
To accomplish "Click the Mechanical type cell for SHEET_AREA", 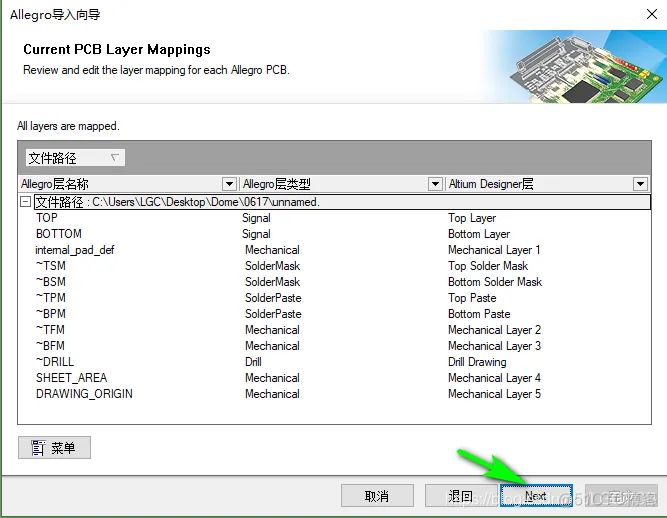I will (272, 378).
